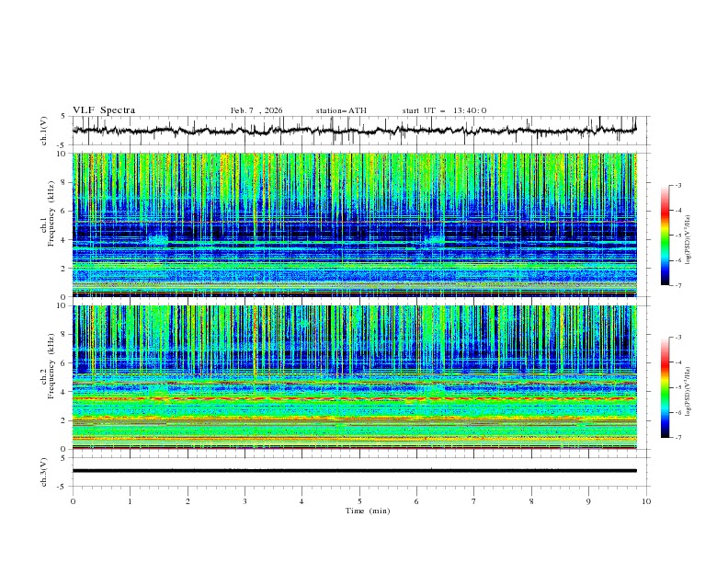The height and width of the screenshot is (563, 728).
Task: Click inside the ch.2 spectrogram panel
Action: pyautogui.click(x=354, y=377)
